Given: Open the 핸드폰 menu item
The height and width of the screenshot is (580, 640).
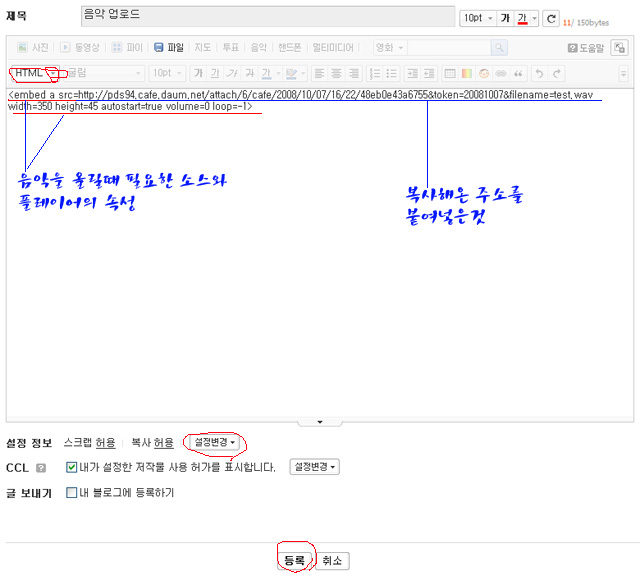Looking at the screenshot, I should point(289,47).
